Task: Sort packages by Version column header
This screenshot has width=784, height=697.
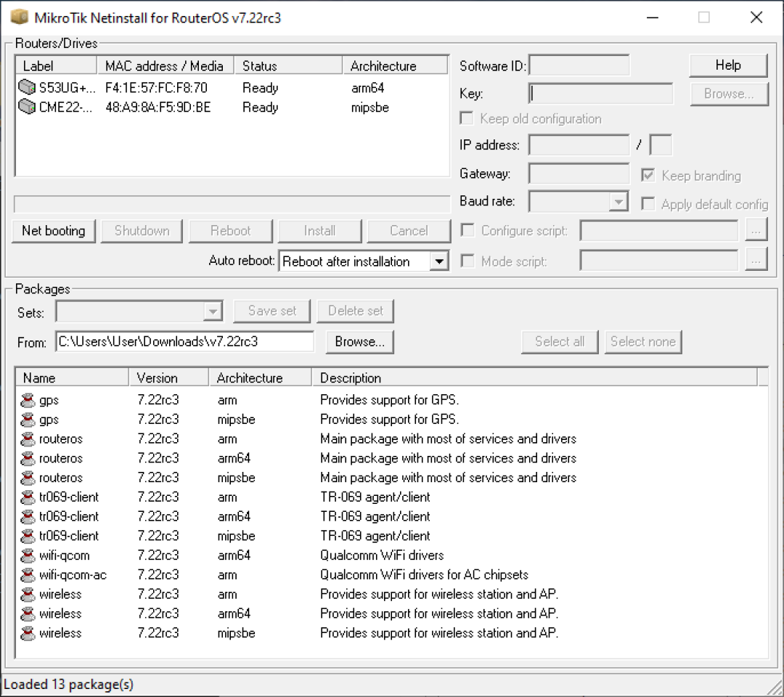Action: (x=169, y=378)
